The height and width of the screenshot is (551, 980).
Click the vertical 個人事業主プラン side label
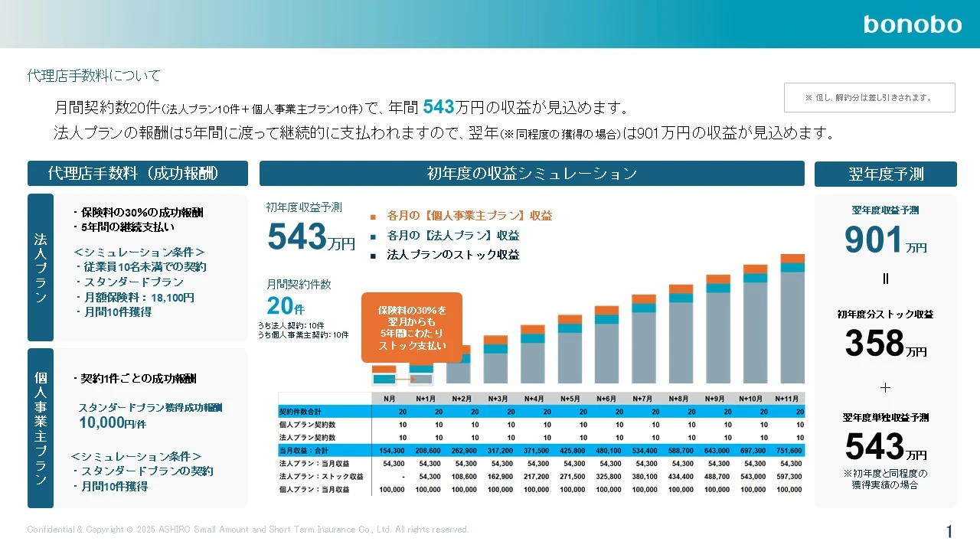coord(41,428)
